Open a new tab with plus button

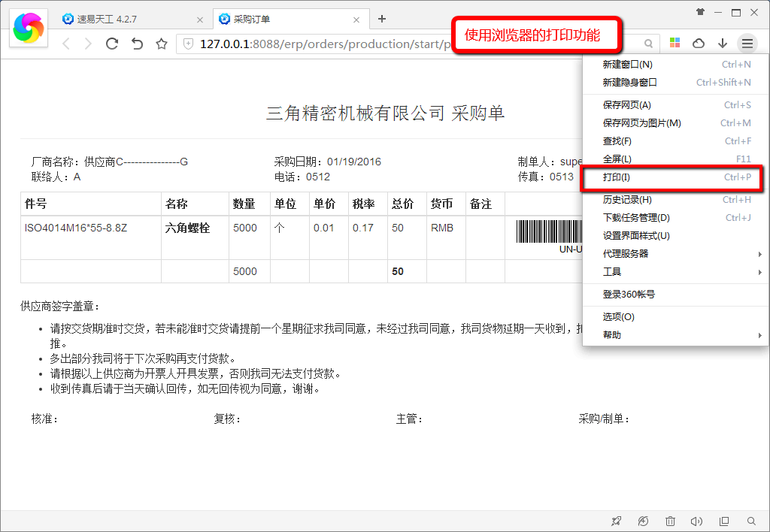382,19
